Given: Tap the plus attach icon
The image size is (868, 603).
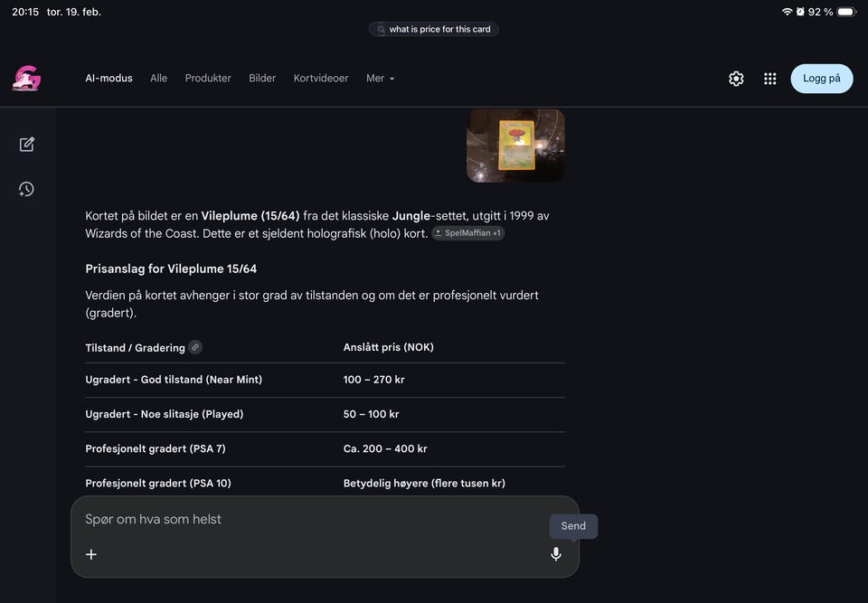Looking at the screenshot, I should 91,554.
